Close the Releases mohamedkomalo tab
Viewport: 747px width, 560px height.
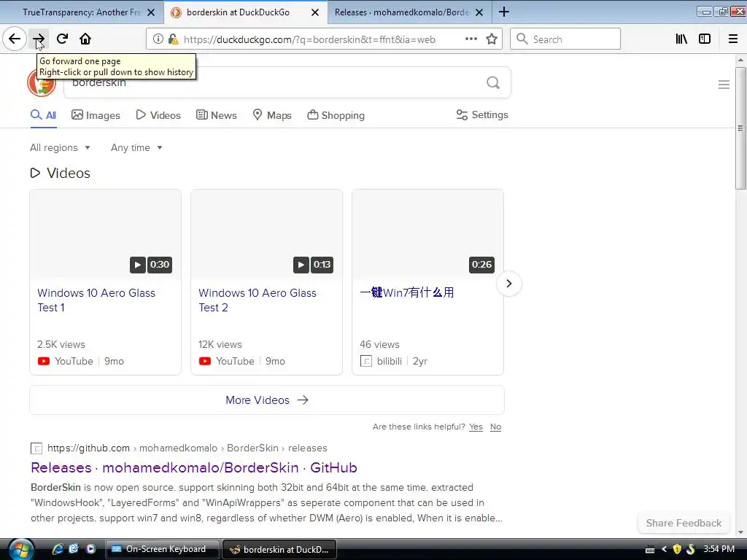479,12
